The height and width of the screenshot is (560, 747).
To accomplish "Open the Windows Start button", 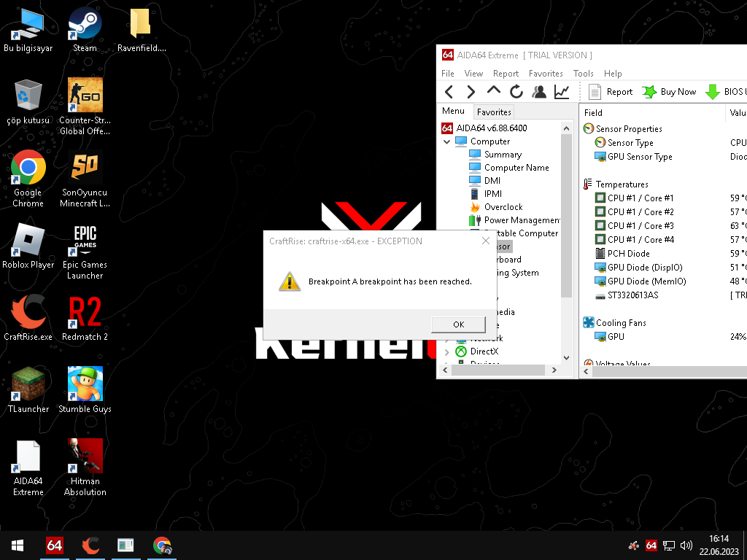I will coord(18,545).
